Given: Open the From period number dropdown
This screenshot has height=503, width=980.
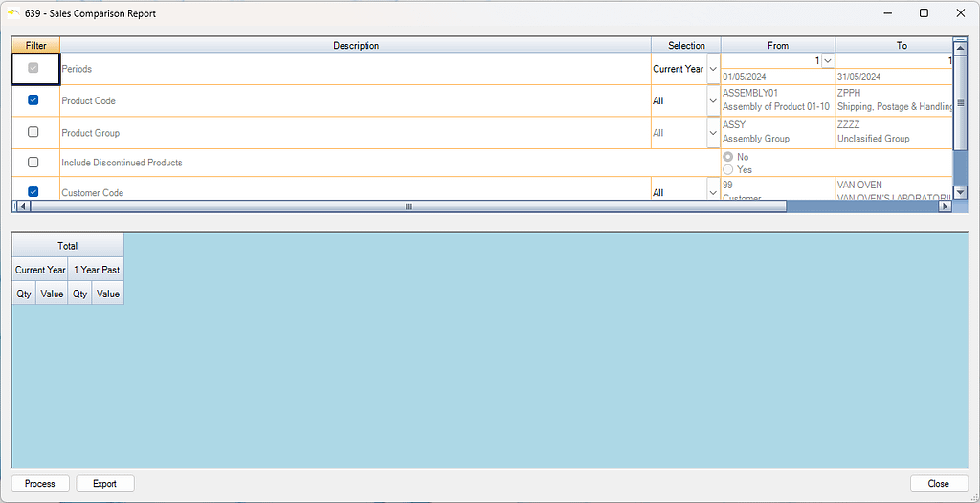Looking at the screenshot, I should point(828,61).
